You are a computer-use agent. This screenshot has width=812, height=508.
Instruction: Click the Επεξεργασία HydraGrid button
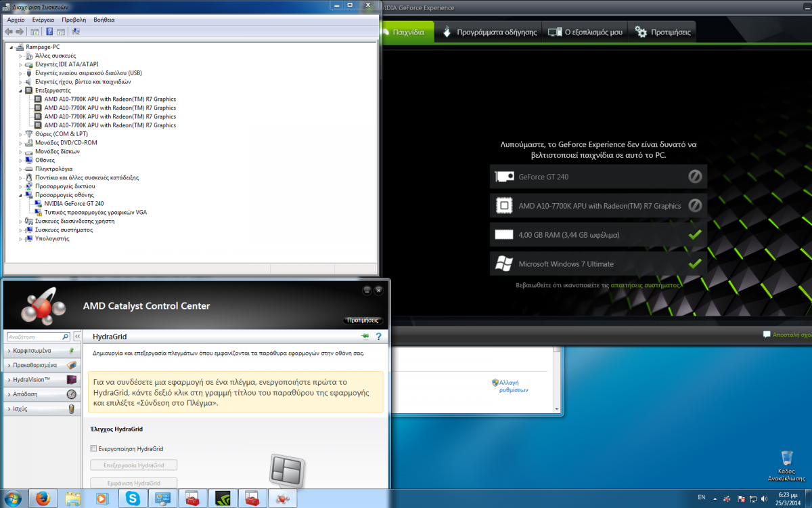[x=134, y=465]
